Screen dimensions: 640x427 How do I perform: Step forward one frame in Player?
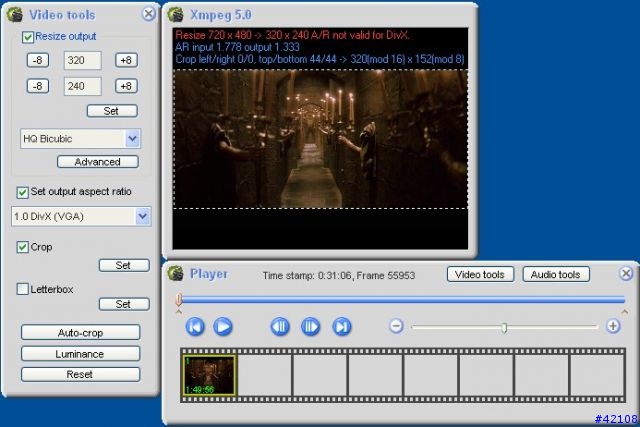[310, 327]
